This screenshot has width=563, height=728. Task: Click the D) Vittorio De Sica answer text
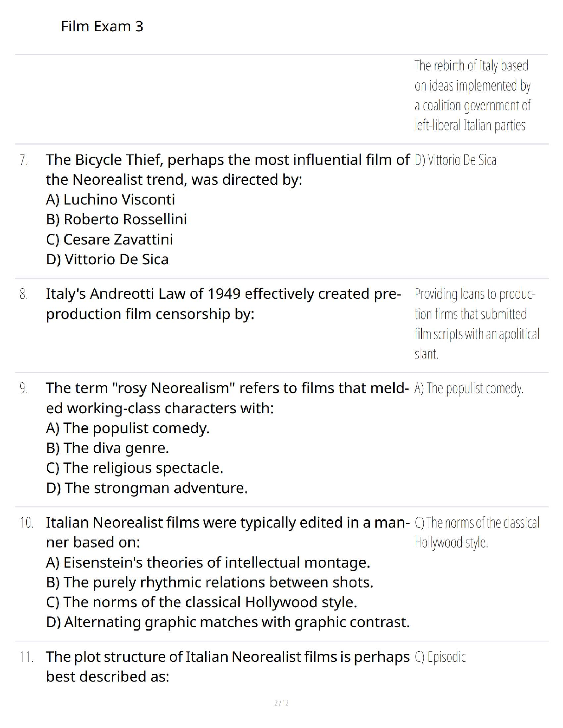pyautogui.click(x=455, y=160)
